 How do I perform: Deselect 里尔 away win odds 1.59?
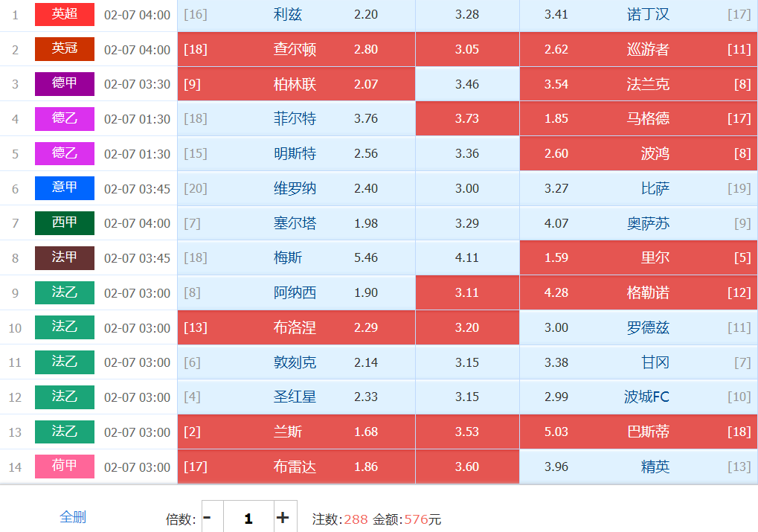coord(638,258)
